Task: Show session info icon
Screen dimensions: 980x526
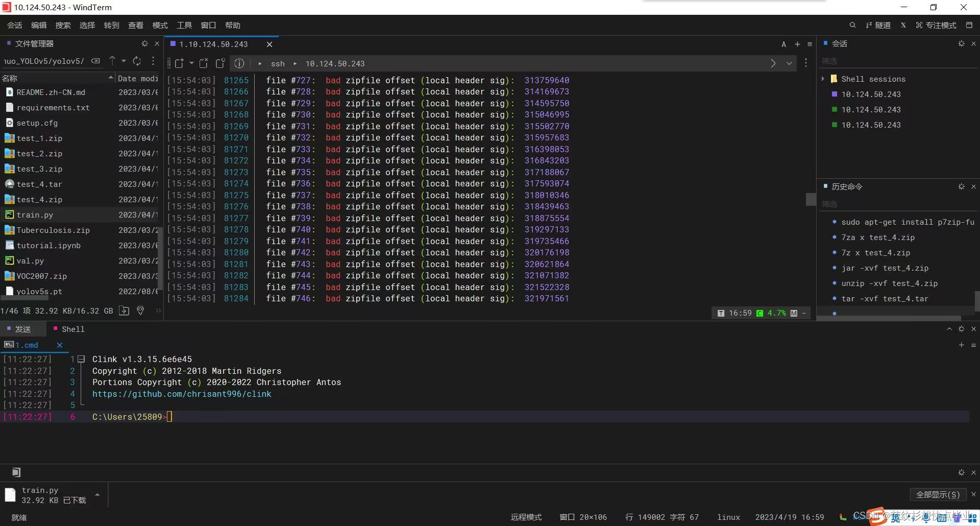Action: pyautogui.click(x=239, y=63)
